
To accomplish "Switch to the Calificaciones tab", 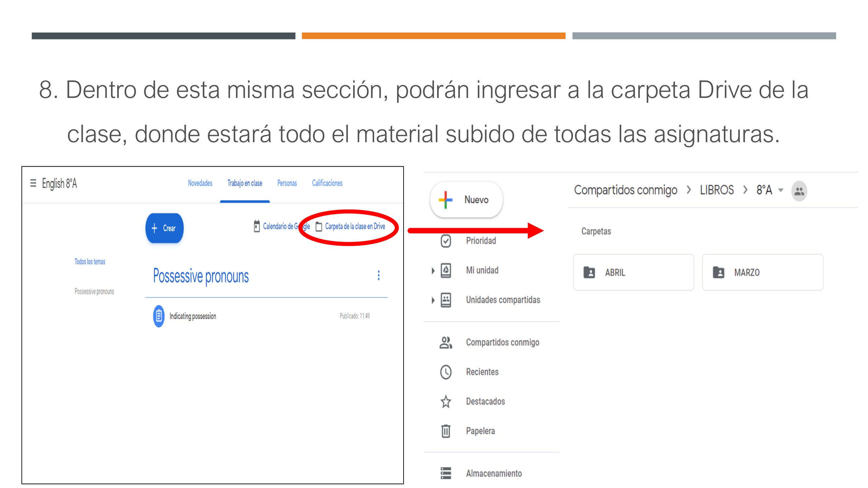I will click(327, 183).
